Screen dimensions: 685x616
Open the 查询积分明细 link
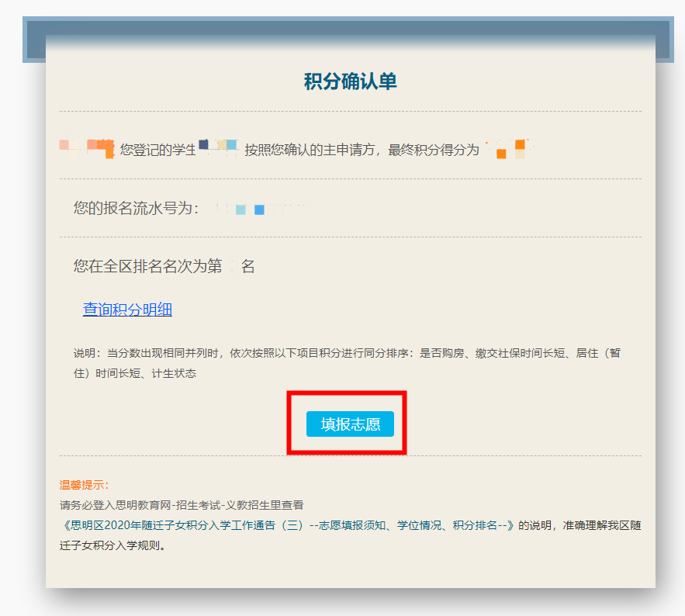127,310
